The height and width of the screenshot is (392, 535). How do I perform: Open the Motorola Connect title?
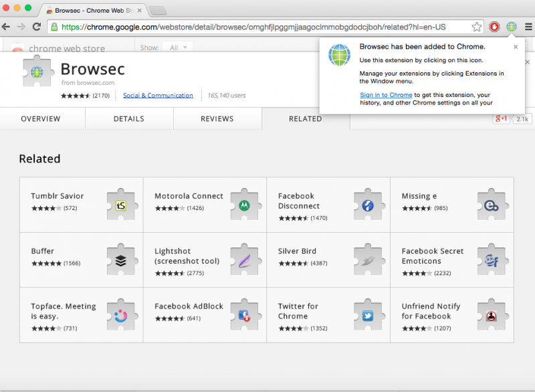click(189, 196)
